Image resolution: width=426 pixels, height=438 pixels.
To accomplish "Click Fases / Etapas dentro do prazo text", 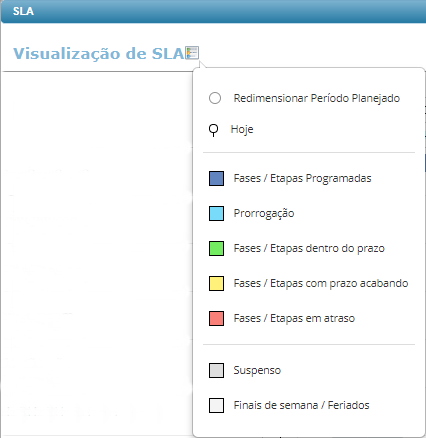I will click(309, 248).
